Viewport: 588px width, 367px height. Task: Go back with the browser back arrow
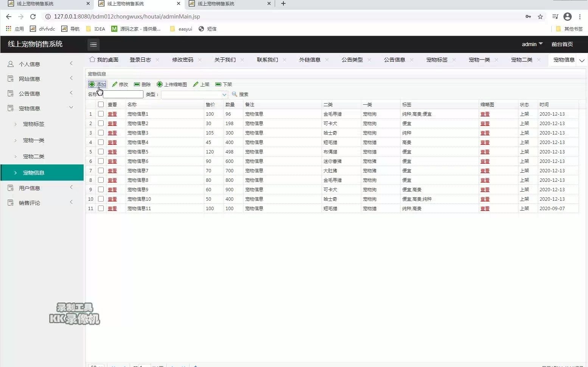point(9,17)
